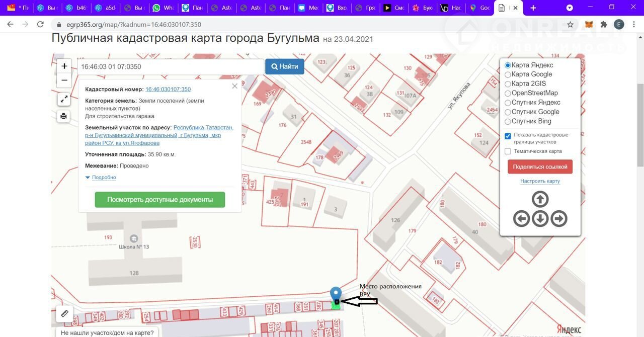Click the print map icon

click(x=64, y=117)
